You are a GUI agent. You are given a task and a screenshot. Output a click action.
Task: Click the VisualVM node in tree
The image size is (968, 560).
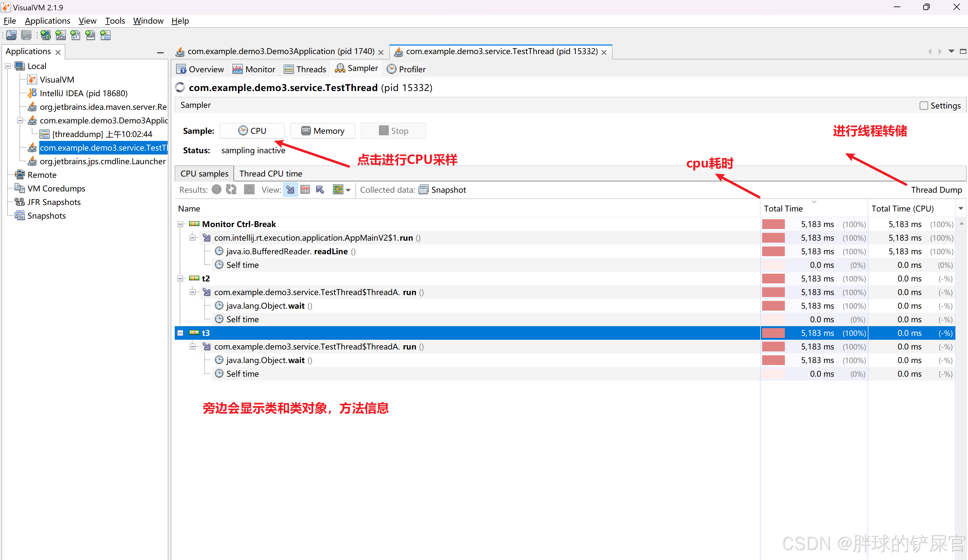56,80
